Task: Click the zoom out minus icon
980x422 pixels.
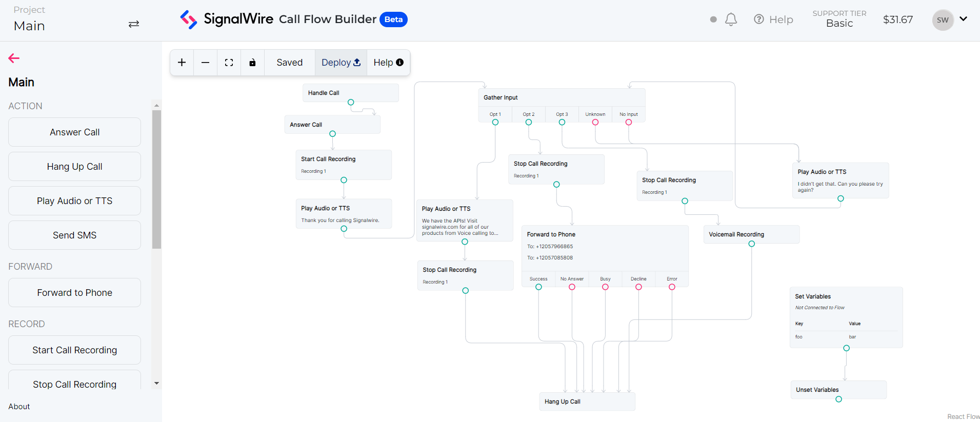Action: tap(205, 63)
